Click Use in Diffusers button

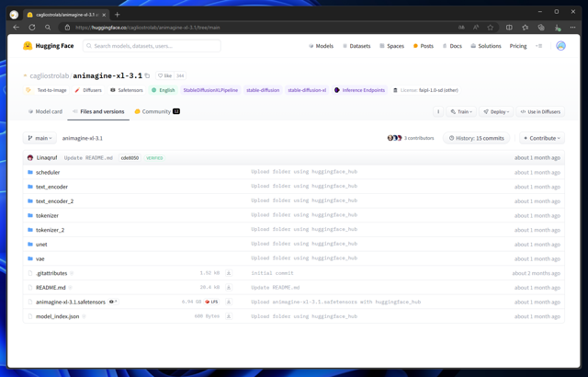[x=540, y=112]
